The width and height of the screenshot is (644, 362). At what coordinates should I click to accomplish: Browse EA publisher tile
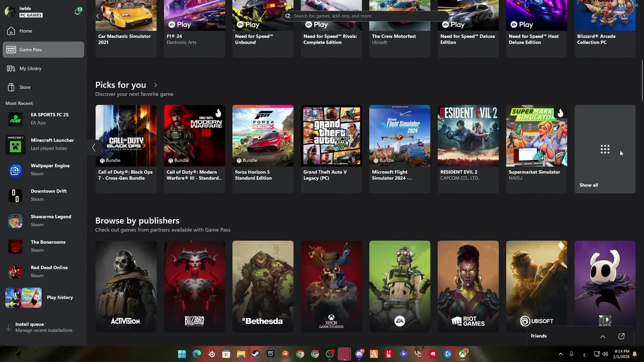coord(399,286)
